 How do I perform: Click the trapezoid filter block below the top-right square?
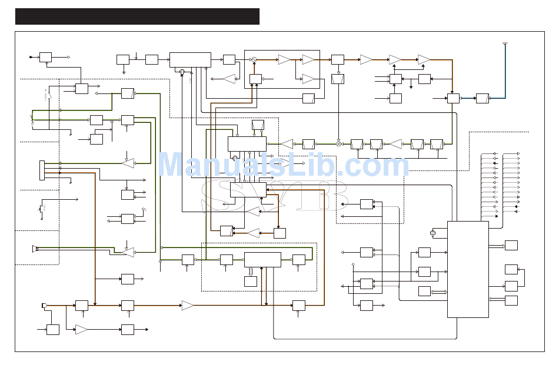pyautogui.click(x=338, y=79)
